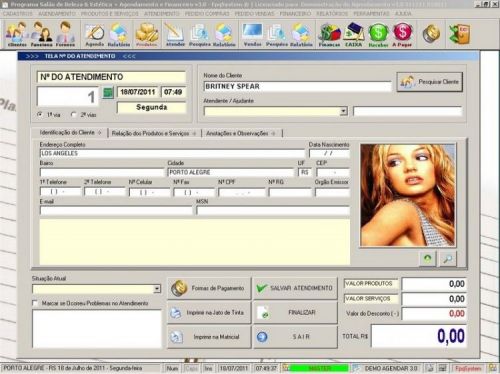The image size is (500, 374).
Task: Switch to Anotações e Observações tab
Action: pyautogui.click(x=241, y=133)
